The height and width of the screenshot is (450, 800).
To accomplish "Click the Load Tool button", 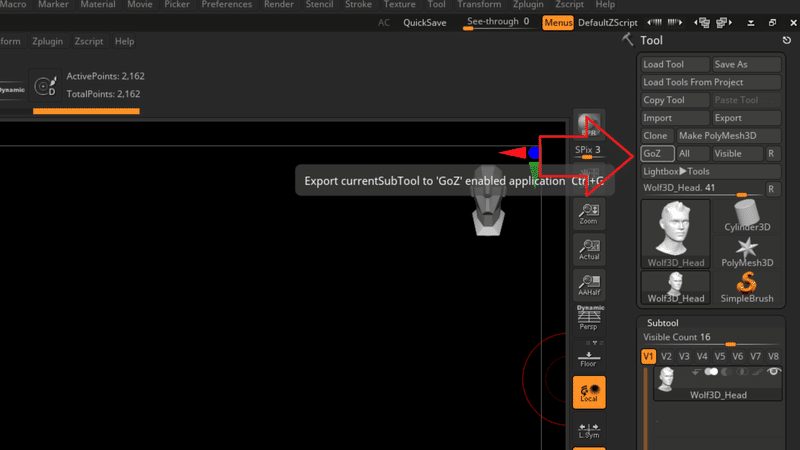I will (675, 64).
